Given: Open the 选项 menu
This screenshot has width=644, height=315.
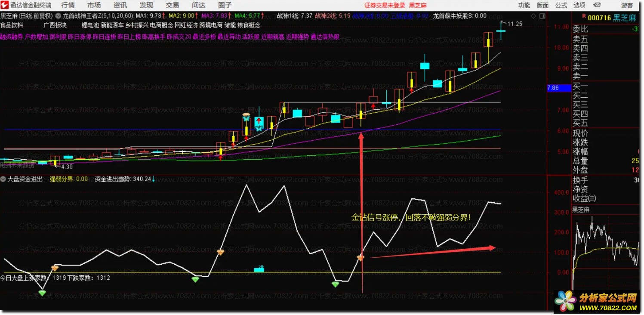Looking at the screenshot, I should 579,5.
